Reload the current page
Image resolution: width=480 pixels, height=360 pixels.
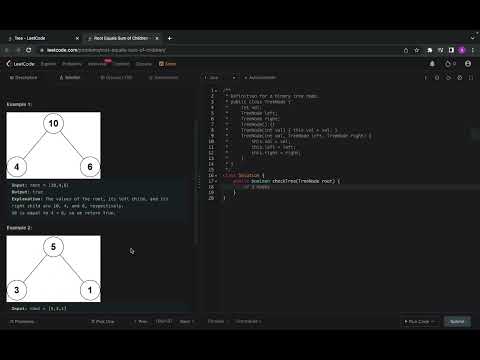pos(29,50)
